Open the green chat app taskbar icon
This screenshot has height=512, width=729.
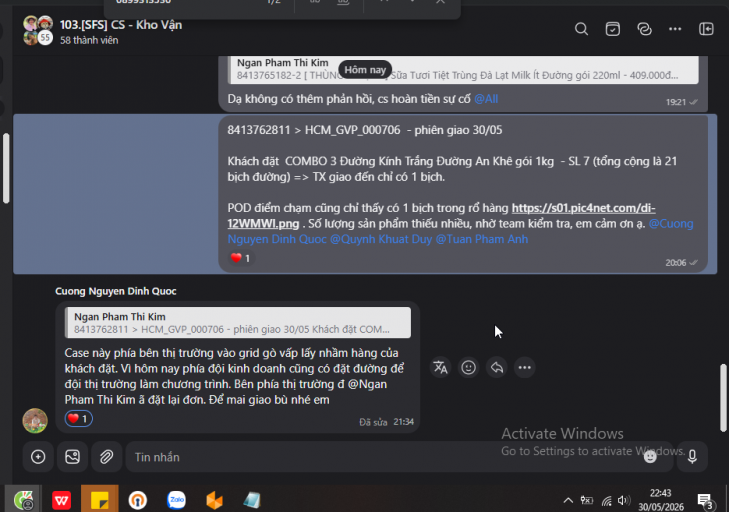[x=23, y=500]
